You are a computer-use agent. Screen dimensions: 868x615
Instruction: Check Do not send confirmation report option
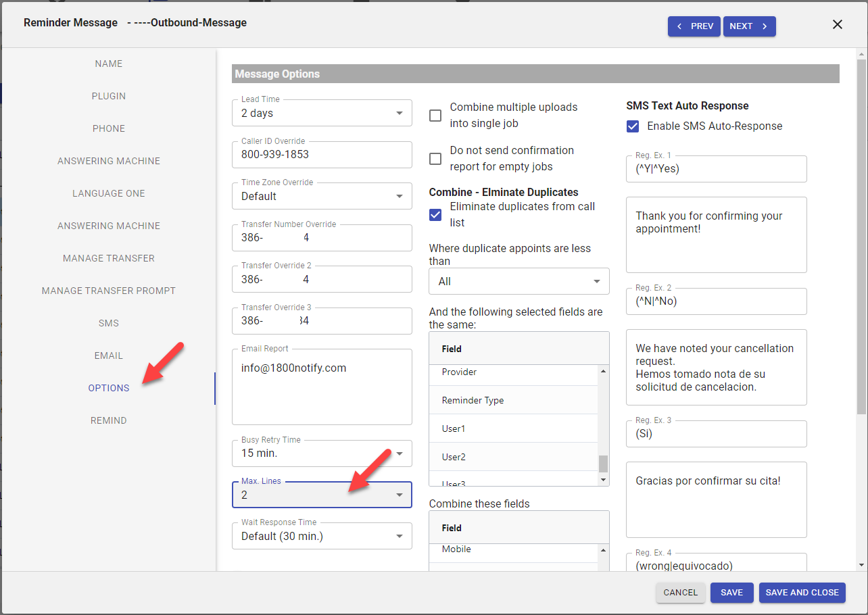coord(436,159)
